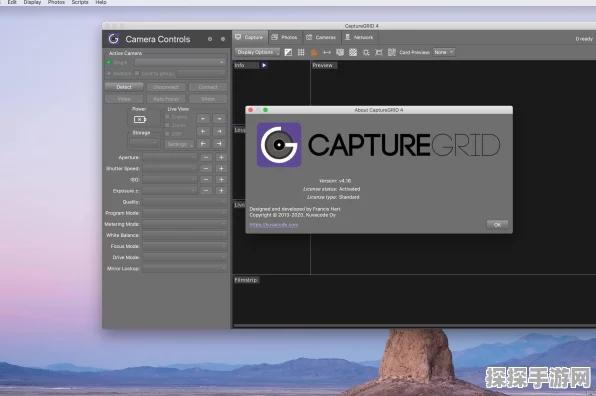Open the Mirror Lockup dropdown
Screen dimensions: 596x396
185,268
